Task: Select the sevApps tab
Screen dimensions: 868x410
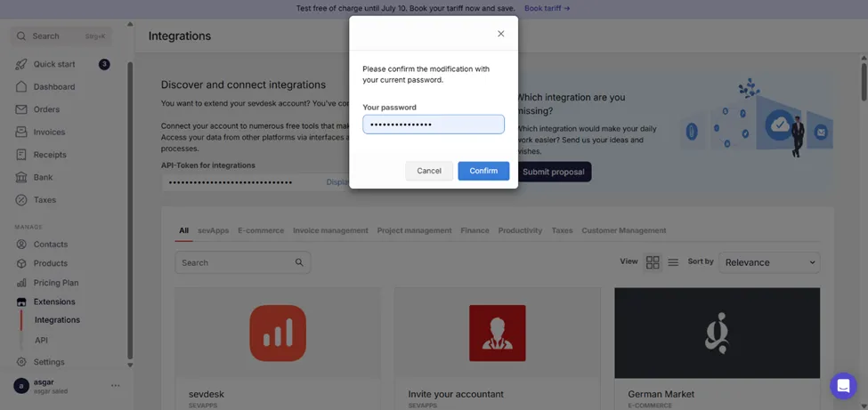Action: coord(213,230)
